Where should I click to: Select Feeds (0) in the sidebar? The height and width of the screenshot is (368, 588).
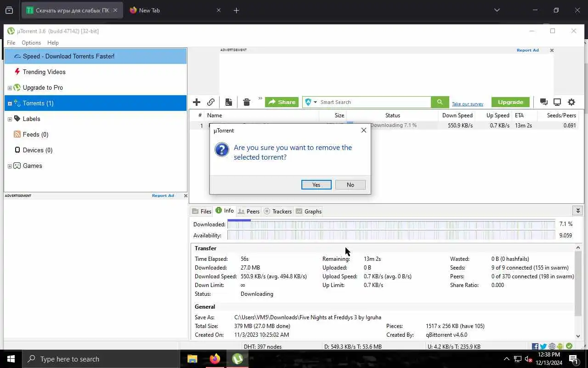click(x=96, y=134)
